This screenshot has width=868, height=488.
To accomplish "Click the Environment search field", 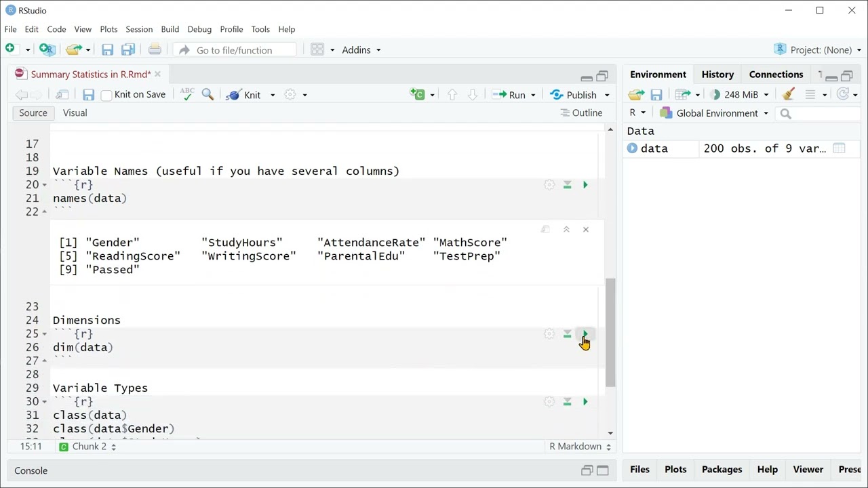I will click(817, 113).
